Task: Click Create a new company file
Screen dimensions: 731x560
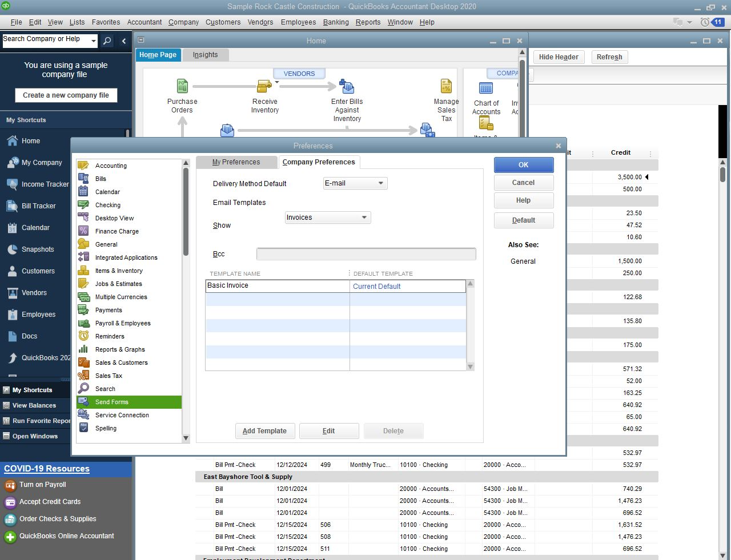Action: pyautogui.click(x=66, y=95)
